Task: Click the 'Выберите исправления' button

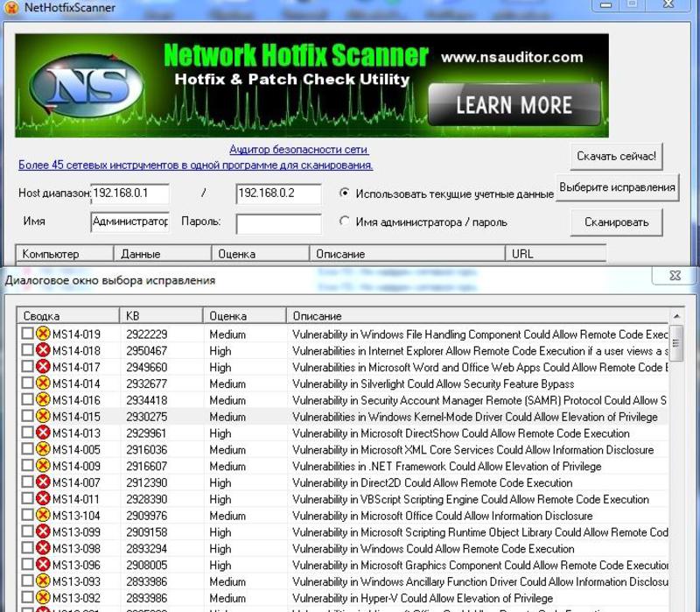Action: point(617,187)
